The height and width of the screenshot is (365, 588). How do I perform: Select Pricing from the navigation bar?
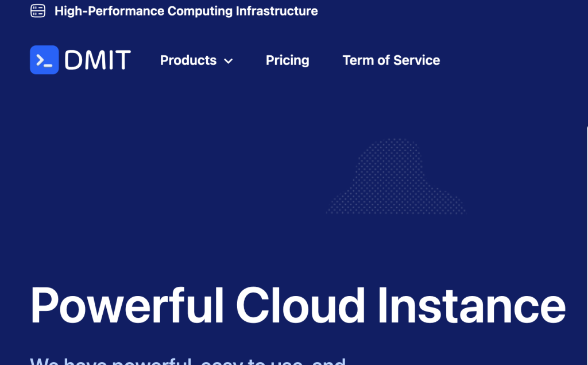(287, 60)
